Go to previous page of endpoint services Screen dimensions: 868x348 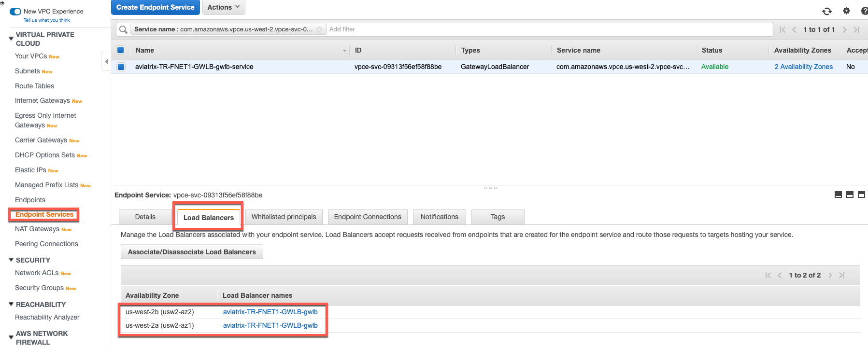click(794, 29)
